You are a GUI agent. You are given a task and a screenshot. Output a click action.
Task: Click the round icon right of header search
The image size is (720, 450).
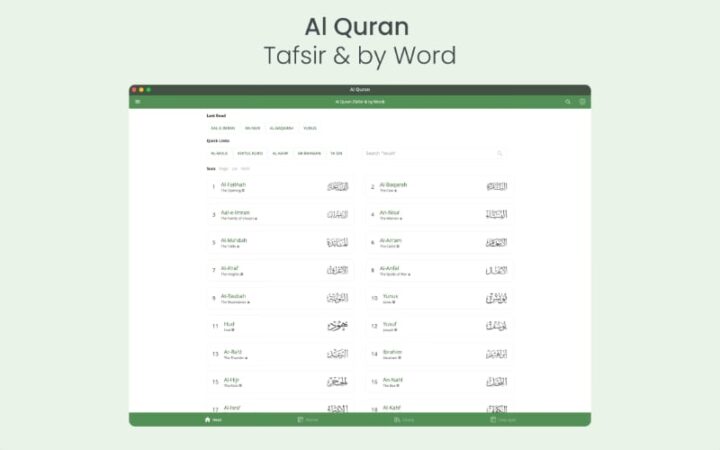[582, 102]
